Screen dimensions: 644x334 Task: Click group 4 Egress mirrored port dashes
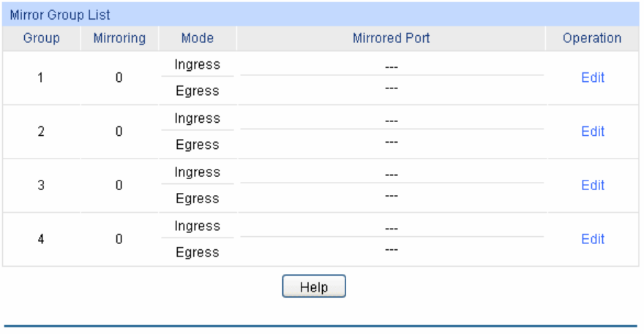point(391,252)
